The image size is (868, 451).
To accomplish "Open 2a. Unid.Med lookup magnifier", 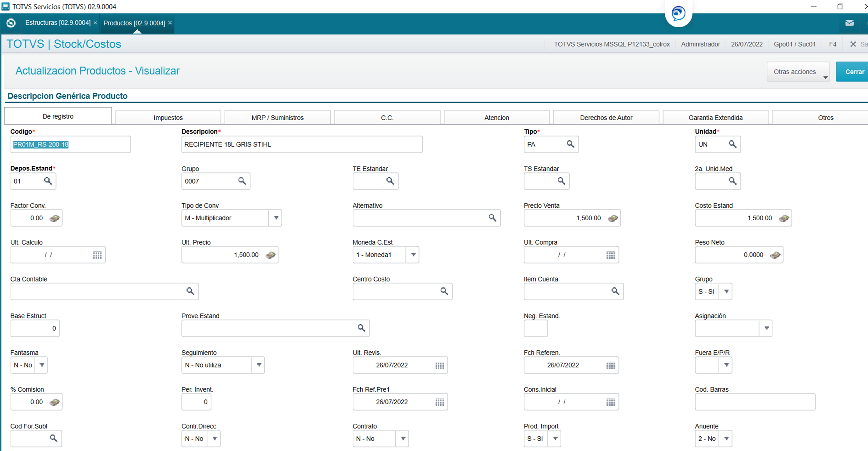I will (x=732, y=181).
